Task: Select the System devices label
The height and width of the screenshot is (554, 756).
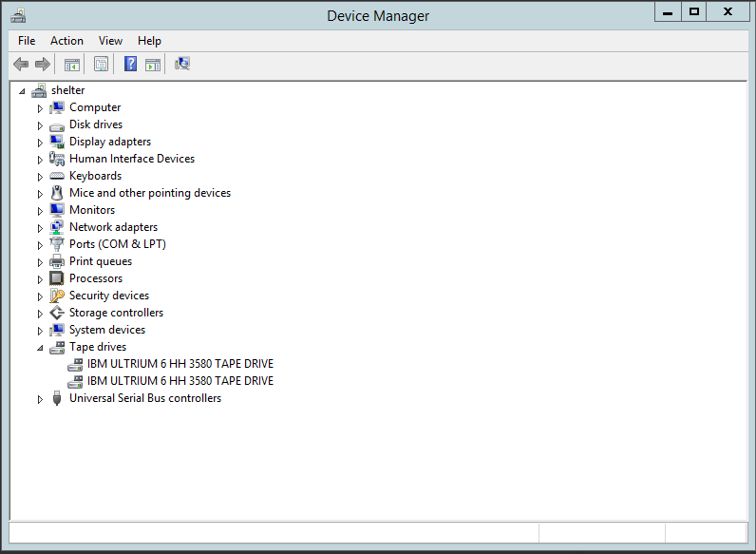Action: click(x=107, y=330)
